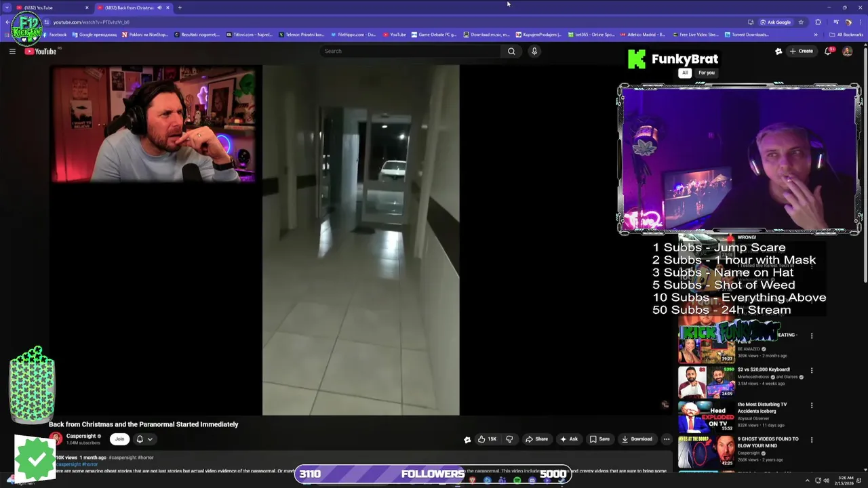Screen dimensions: 868x488
Task: Open the volume tray icon
Action: (827, 481)
